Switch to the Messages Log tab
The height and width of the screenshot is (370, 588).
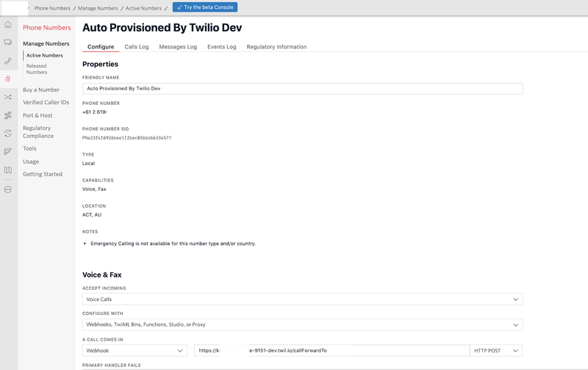click(x=178, y=47)
